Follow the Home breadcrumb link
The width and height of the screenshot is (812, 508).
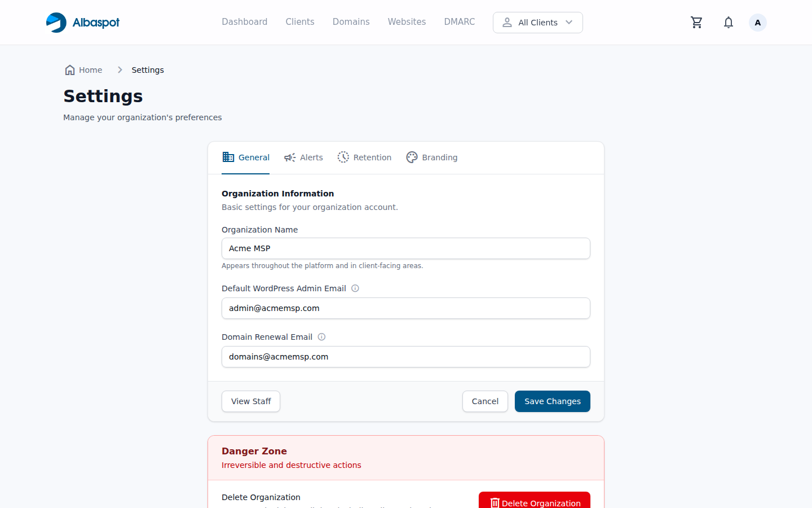(90, 69)
